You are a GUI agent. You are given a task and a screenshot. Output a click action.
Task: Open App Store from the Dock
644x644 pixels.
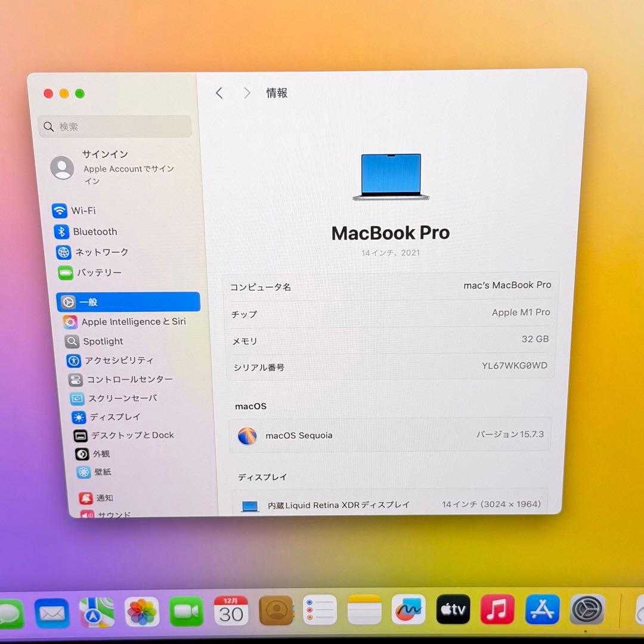coord(542,609)
